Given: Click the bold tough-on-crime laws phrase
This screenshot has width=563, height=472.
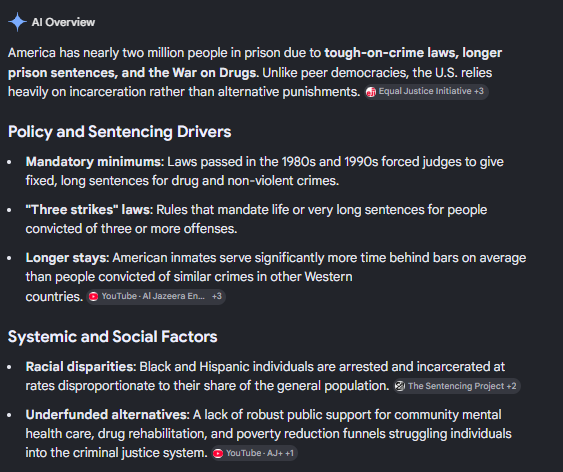Looking at the screenshot, I should (x=391, y=53).
